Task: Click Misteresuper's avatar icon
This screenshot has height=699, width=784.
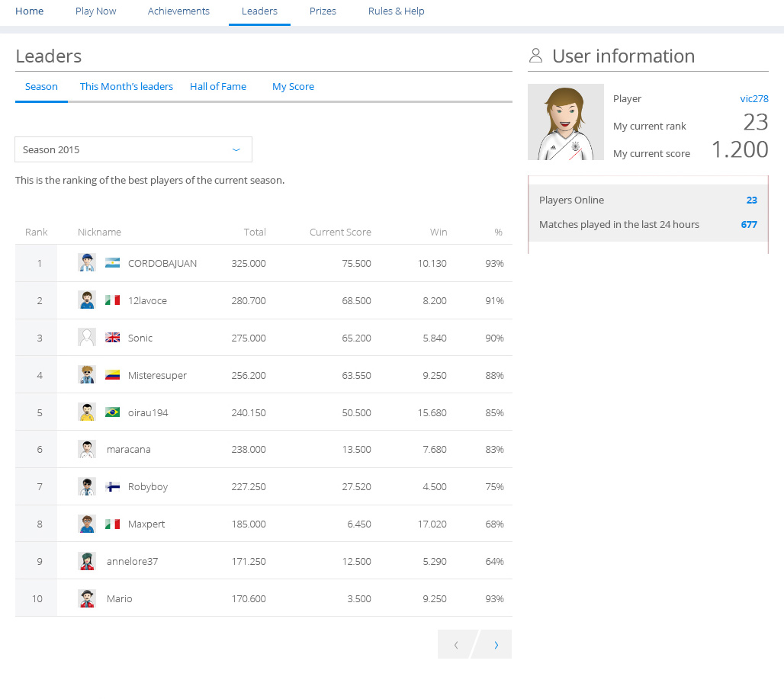Action: (x=87, y=375)
